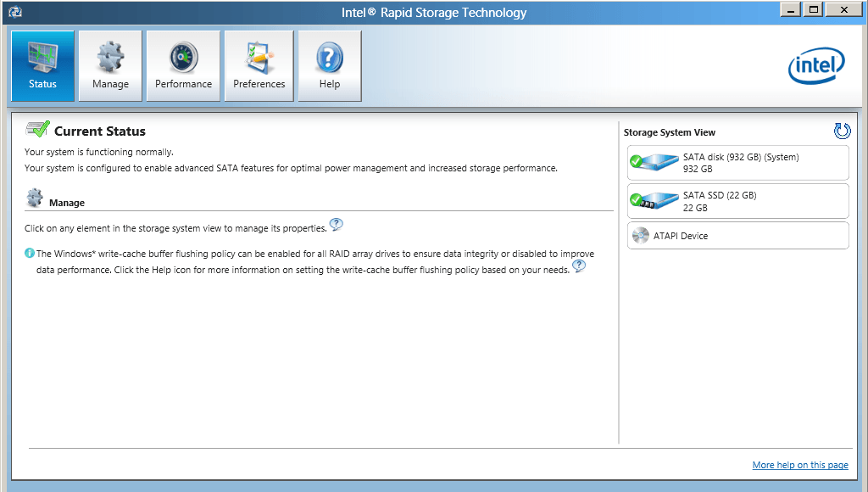Open the 'More help on this page' link
The width and height of the screenshot is (868, 492).
click(x=800, y=465)
